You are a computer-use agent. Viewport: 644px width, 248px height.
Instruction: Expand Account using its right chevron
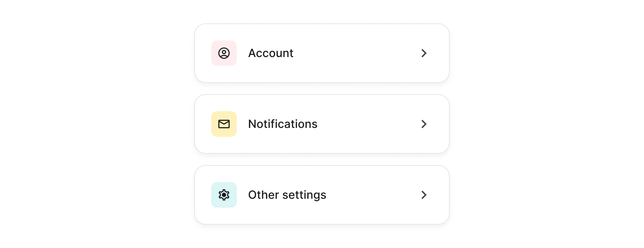[x=424, y=53]
